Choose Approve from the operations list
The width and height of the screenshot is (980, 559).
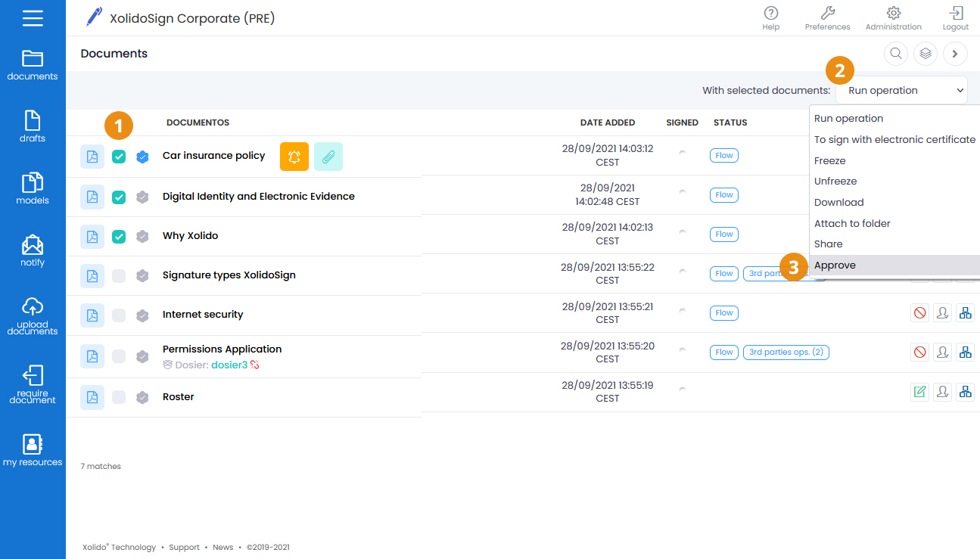click(x=895, y=266)
